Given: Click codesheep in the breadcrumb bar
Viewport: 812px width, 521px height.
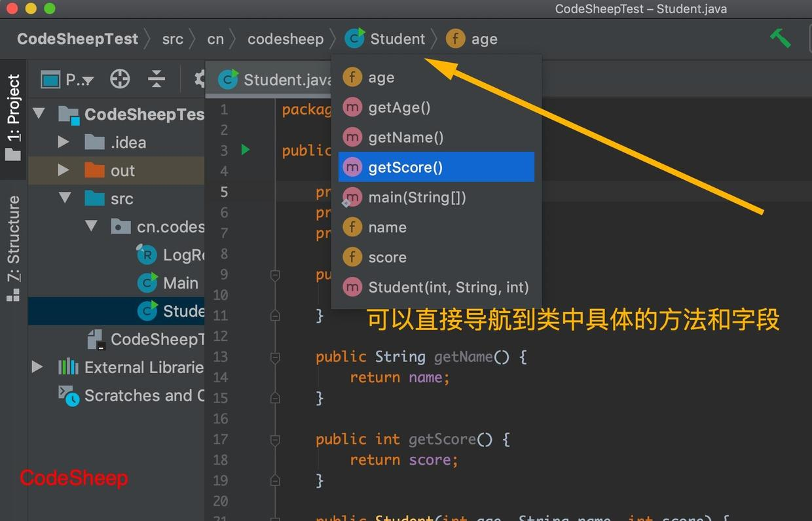Looking at the screenshot, I should click(x=286, y=39).
